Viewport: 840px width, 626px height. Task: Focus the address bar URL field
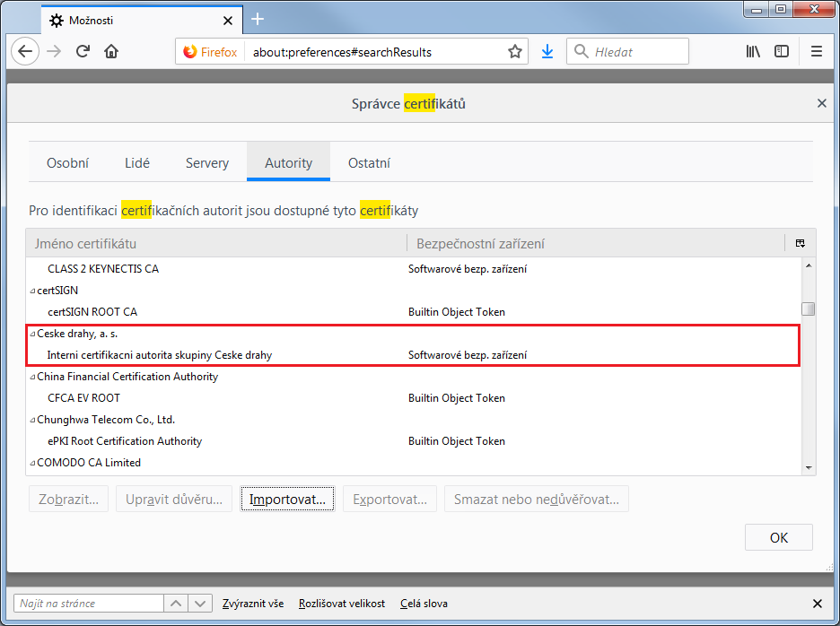(375, 52)
